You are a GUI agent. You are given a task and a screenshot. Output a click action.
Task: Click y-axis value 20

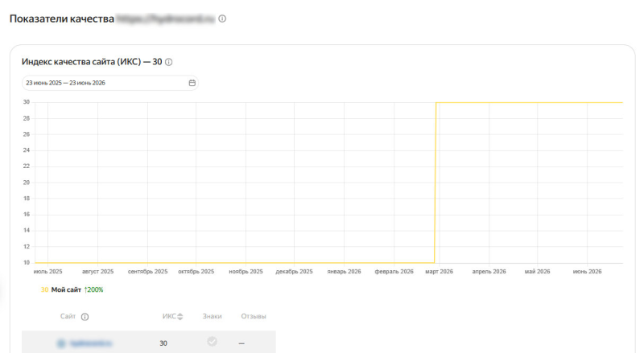click(27, 183)
